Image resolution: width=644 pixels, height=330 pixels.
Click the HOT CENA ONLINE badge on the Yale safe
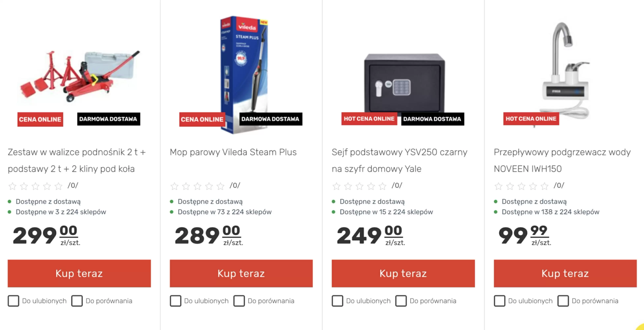pyautogui.click(x=369, y=119)
